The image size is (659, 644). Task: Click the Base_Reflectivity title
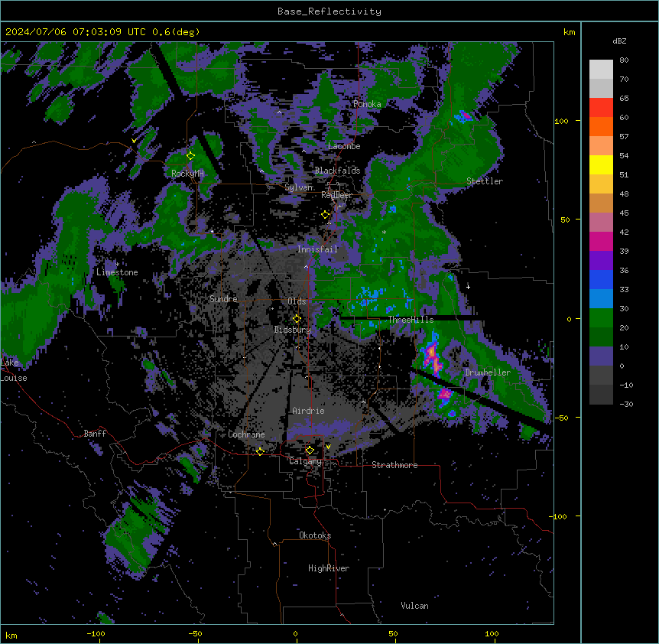[x=329, y=11]
